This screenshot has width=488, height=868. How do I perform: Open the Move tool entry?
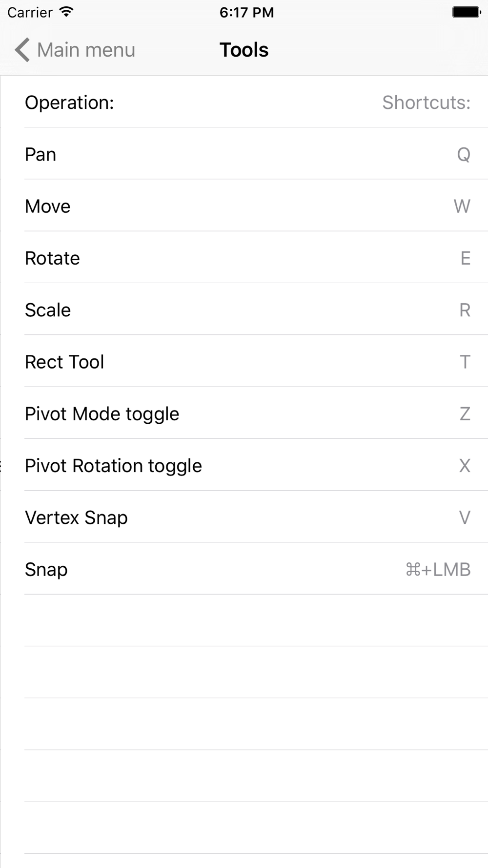244,206
